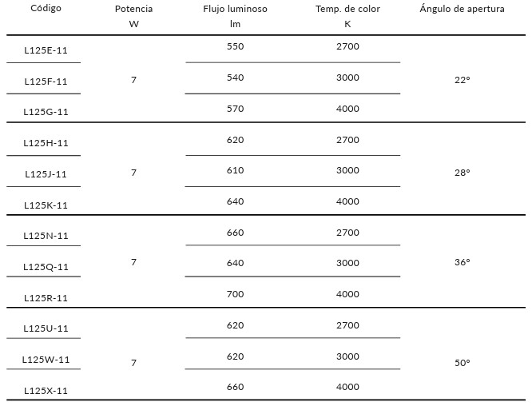Select product code L125K-11

tap(46, 205)
